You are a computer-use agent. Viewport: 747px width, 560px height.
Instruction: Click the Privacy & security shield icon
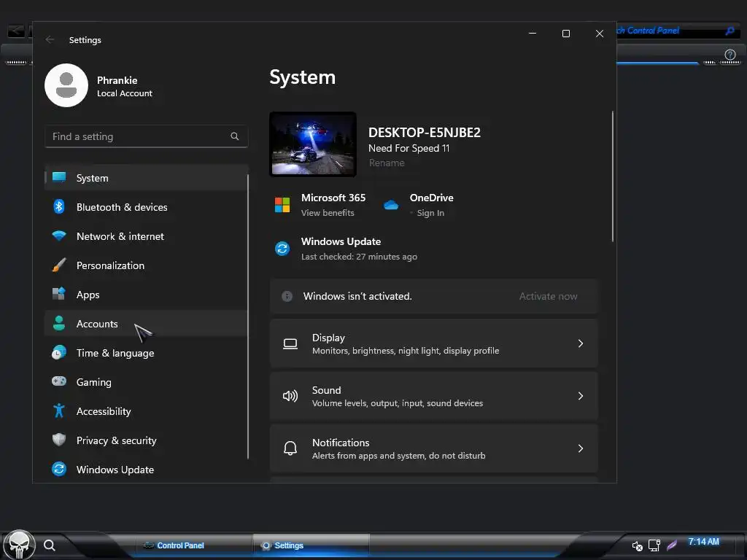[x=59, y=440]
